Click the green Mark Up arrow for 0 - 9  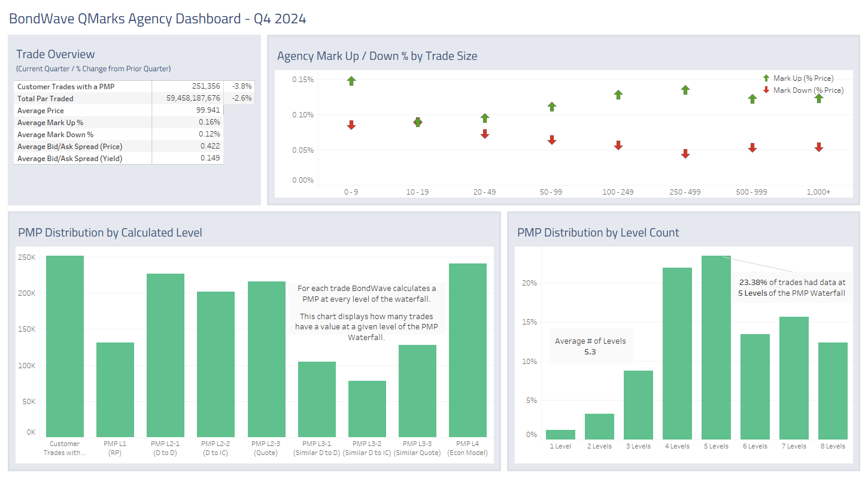351,81
